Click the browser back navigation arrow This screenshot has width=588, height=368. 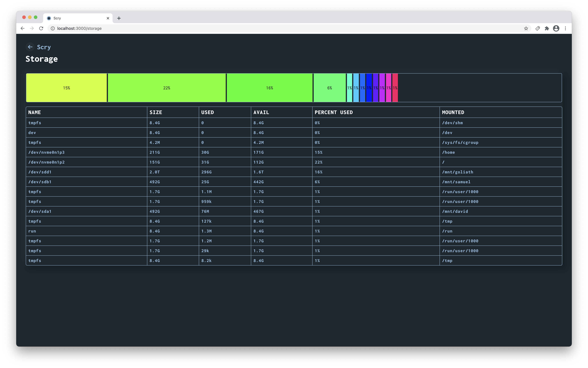[x=23, y=29]
